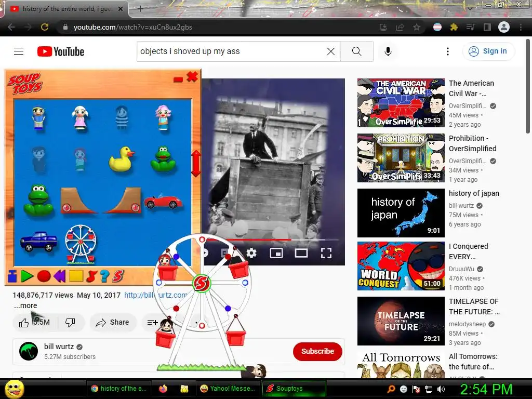Image resolution: width=532 pixels, height=399 pixels.
Task: Open The American Civil War video thumbnail
Action: pos(401,103)
